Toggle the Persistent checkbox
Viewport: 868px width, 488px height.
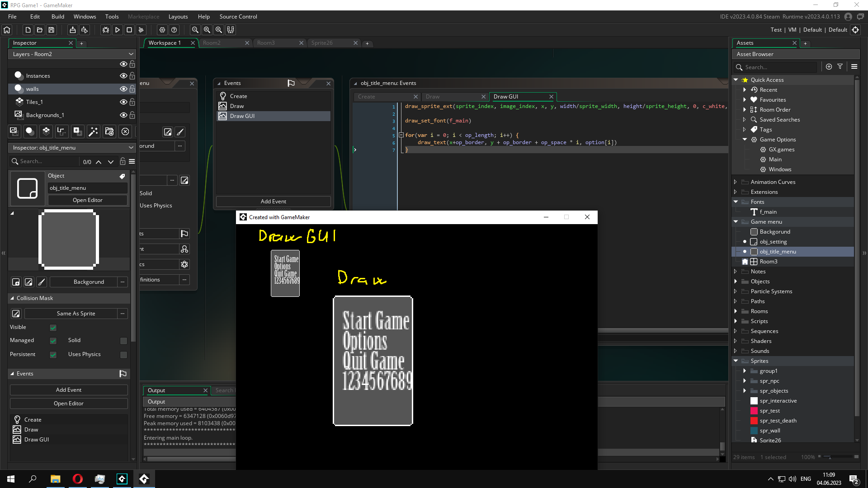point(53,355)
